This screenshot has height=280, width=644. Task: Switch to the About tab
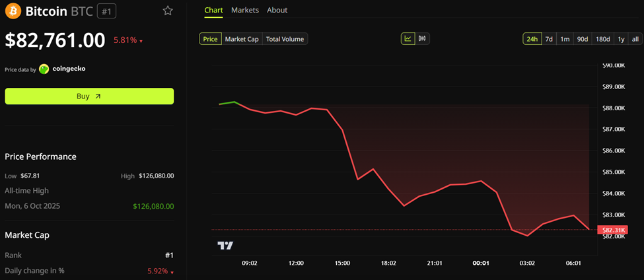click(277, 10)
